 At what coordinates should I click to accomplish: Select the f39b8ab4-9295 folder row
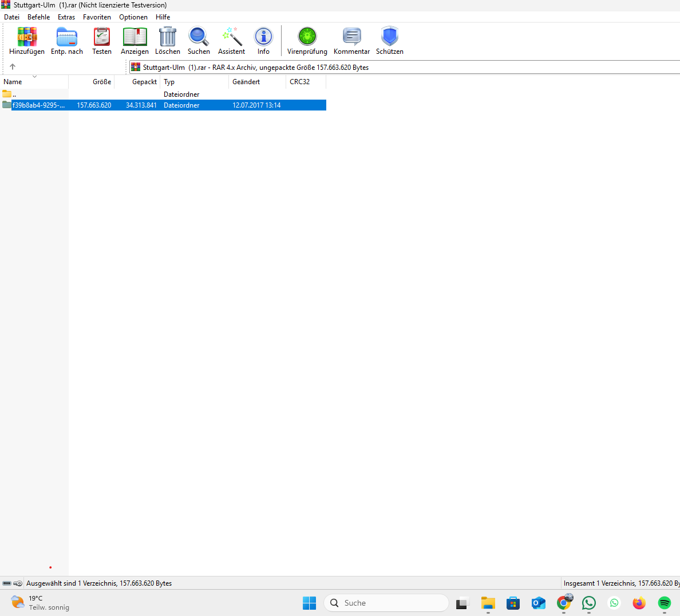(163, 105)
